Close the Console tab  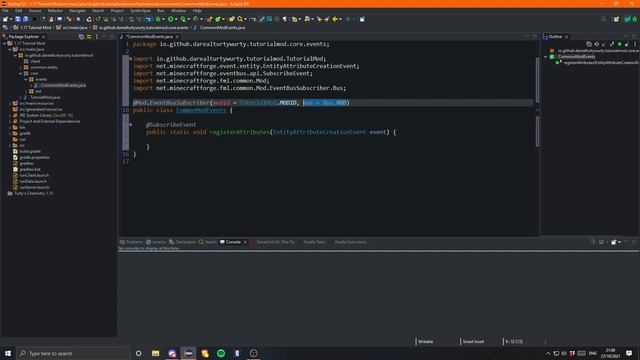click(245, 242)
